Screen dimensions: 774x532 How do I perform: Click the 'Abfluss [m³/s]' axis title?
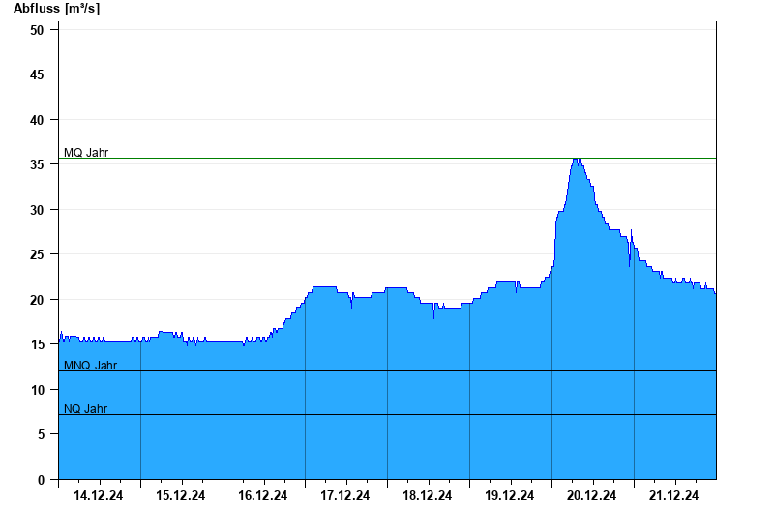tap(56, 9)
